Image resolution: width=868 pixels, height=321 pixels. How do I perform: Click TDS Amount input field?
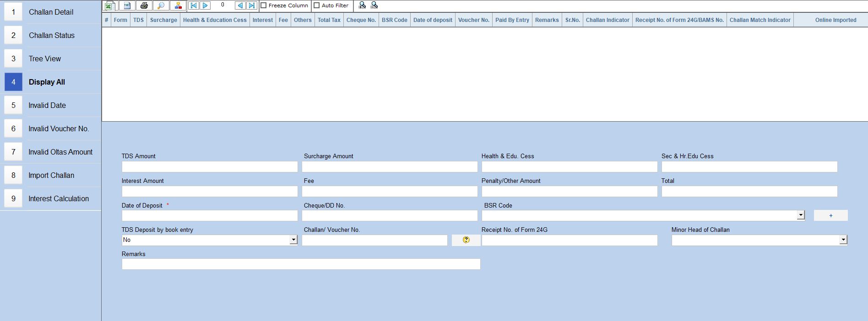click(x=210, y=166)
